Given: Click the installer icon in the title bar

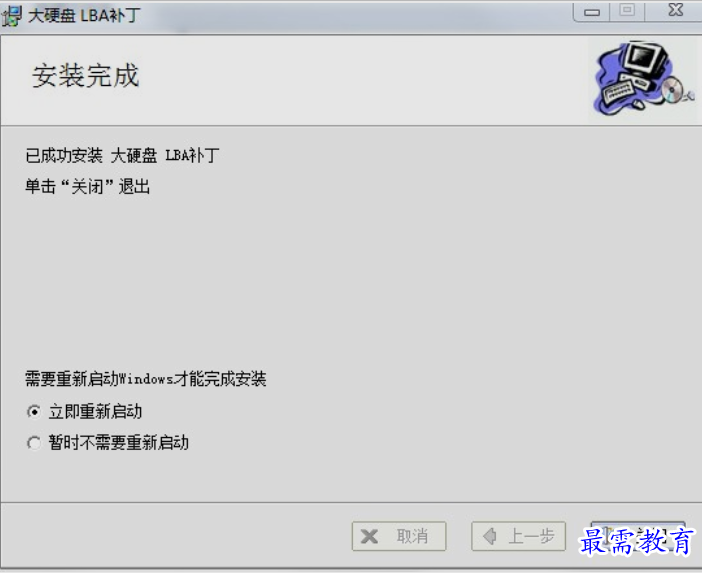Looking at the screenshot, I should [x=11, y=16].
